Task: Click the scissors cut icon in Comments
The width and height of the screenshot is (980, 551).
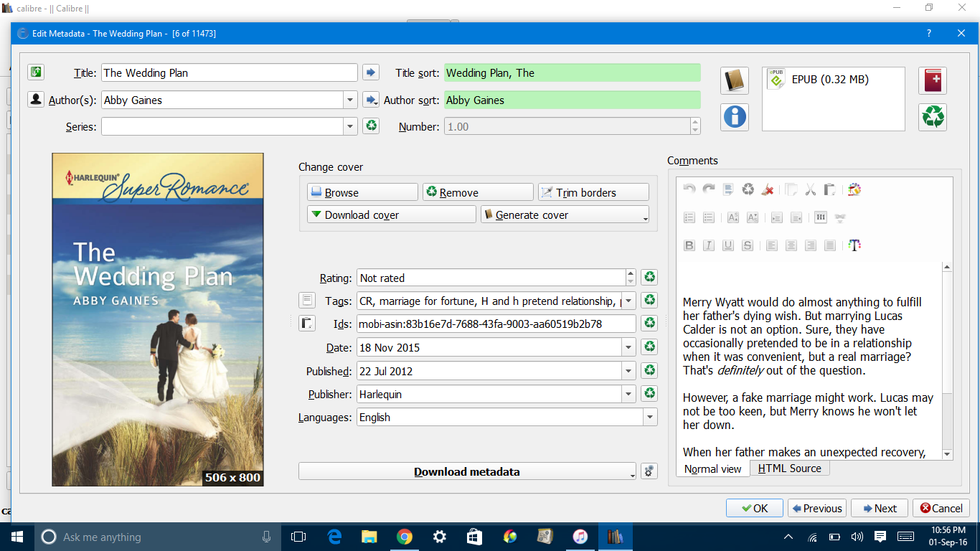Action: click(810, 189)
